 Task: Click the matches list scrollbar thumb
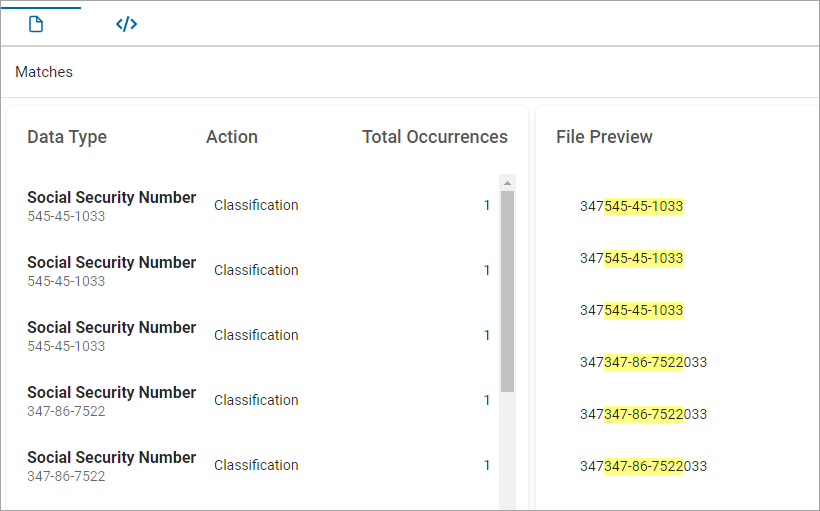507,290
